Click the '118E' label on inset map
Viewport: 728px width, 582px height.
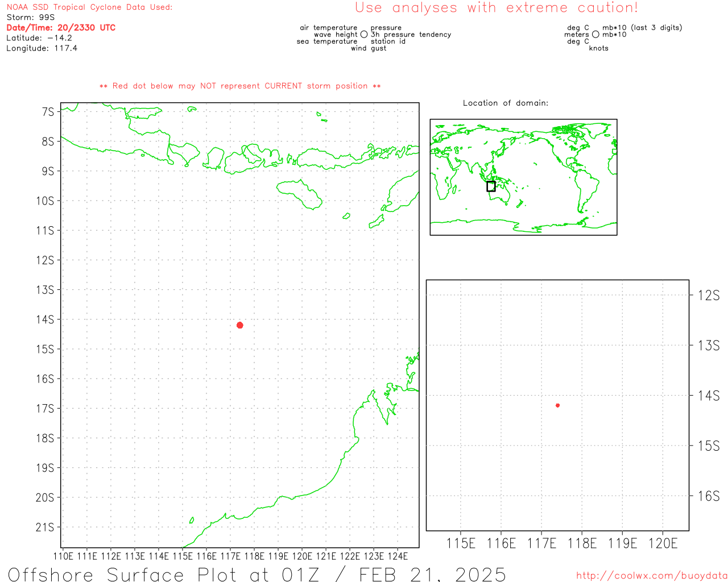pyautogui.click(x=582, y=543)
